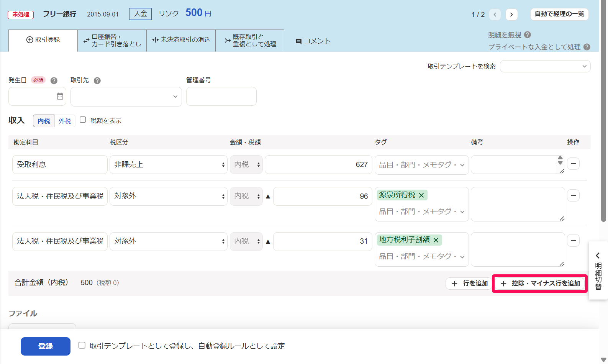608x364 pixels.
Task: Delete the 受取利息 row with minus button
Action: point(574,164)
